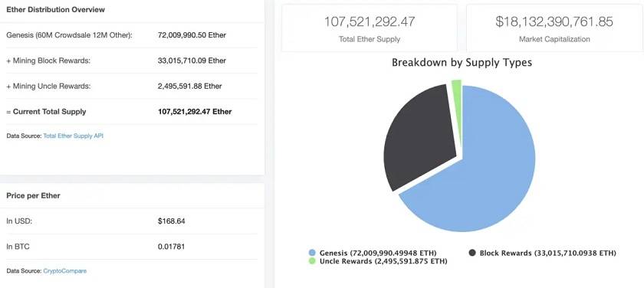Image resolution: width=644 pixels, height=288 pixels.
Task: Open the CryptoCompare data source link
Action: click(65, 271)
